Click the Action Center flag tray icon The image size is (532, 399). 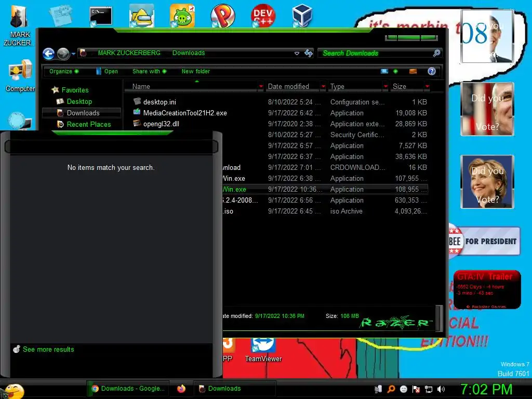click(416, 389)
